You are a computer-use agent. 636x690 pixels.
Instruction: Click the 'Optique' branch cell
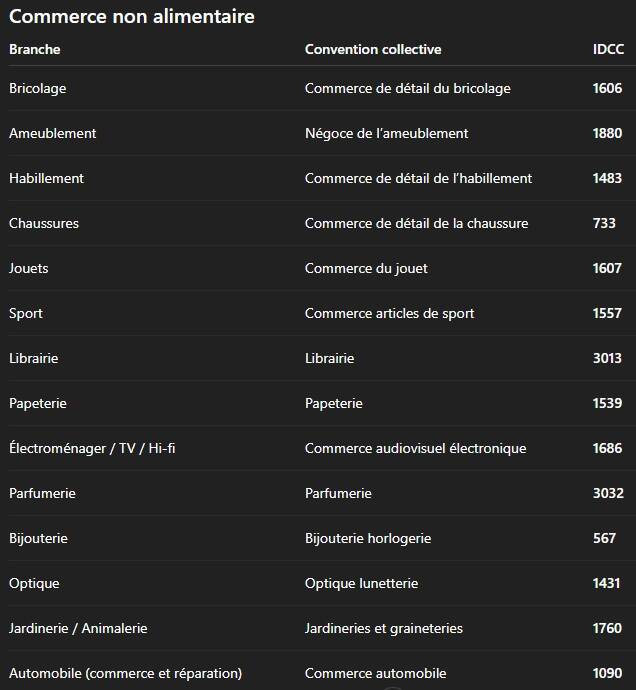click(x=34, y=583)
